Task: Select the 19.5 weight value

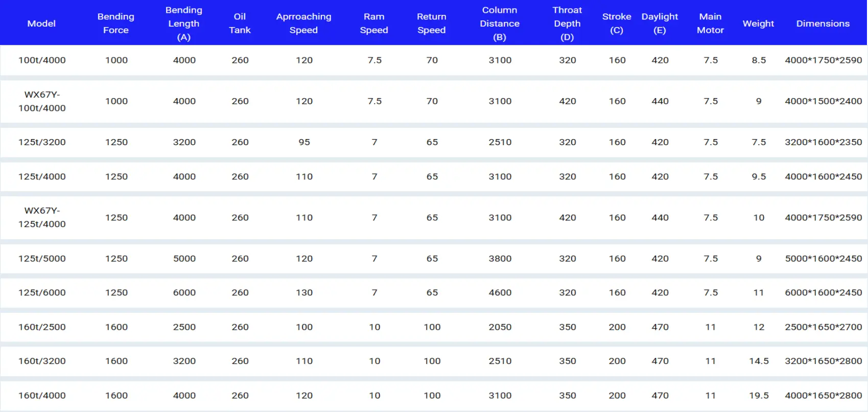Action: [x=759, y=396]
